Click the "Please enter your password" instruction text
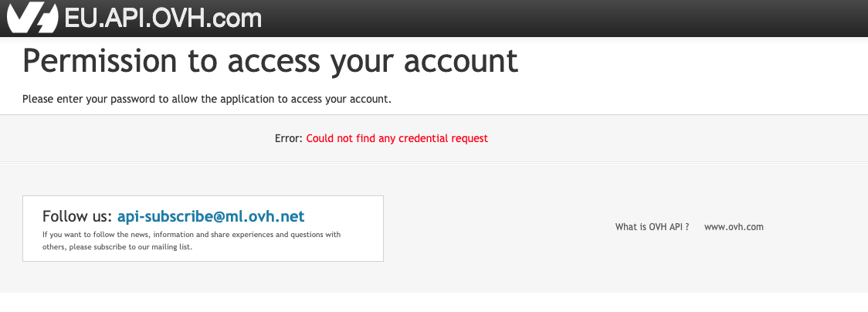 (x=207, y=99)
